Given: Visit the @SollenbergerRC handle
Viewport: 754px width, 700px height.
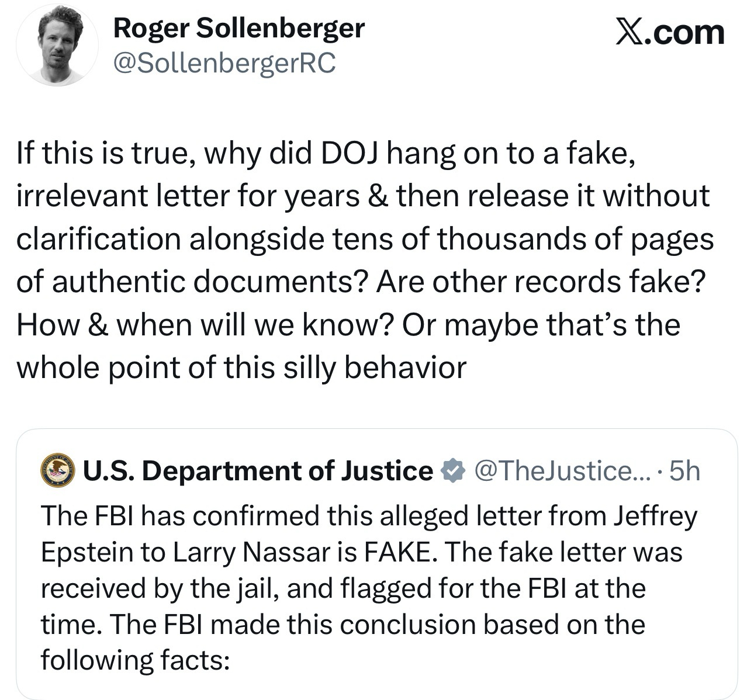Looking at the screenshot, I should click(224, 63).
